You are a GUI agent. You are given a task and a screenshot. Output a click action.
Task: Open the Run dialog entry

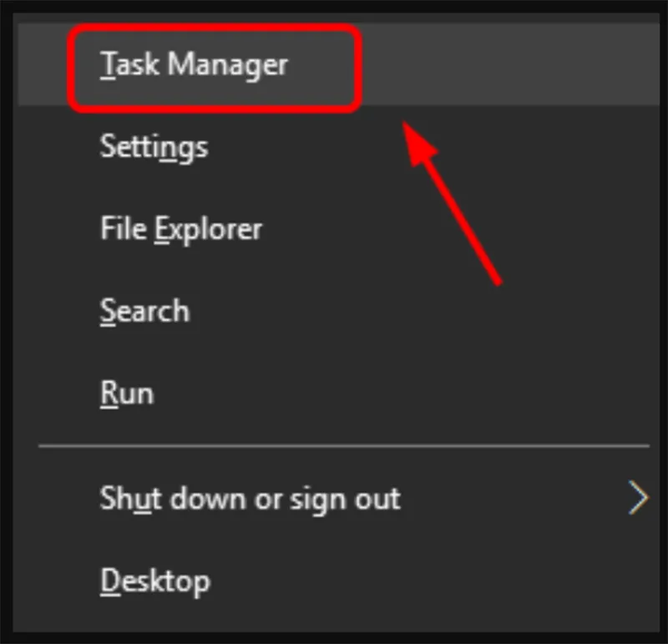pyautogui.click(x=127, y=393)
